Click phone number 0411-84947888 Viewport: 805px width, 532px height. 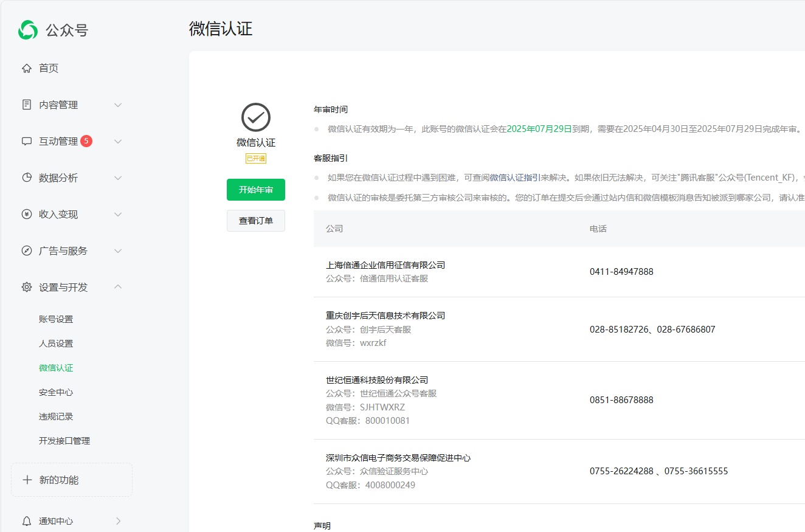pos(621,272)
